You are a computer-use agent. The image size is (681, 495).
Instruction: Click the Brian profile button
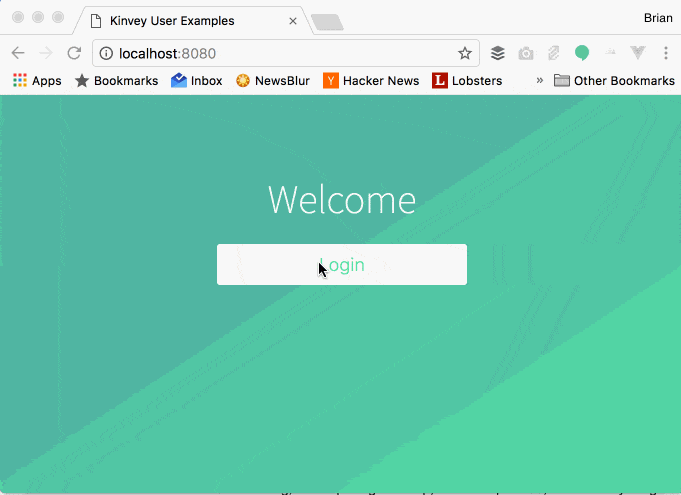[657, 18]
